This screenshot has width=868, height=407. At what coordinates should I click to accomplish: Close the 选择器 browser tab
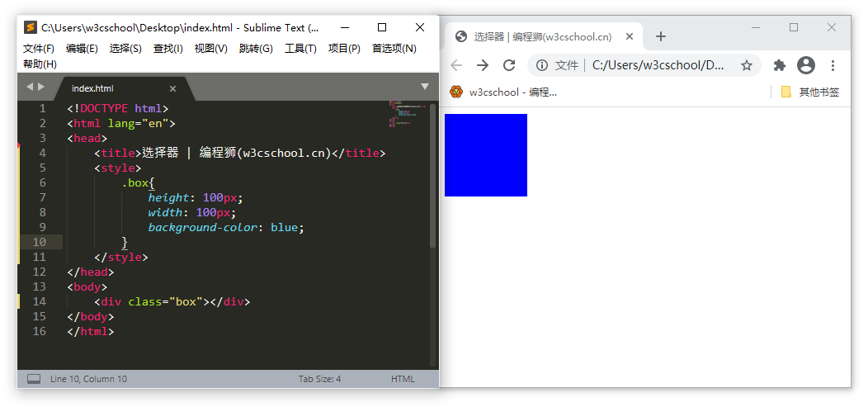click(x=630, y=36)
